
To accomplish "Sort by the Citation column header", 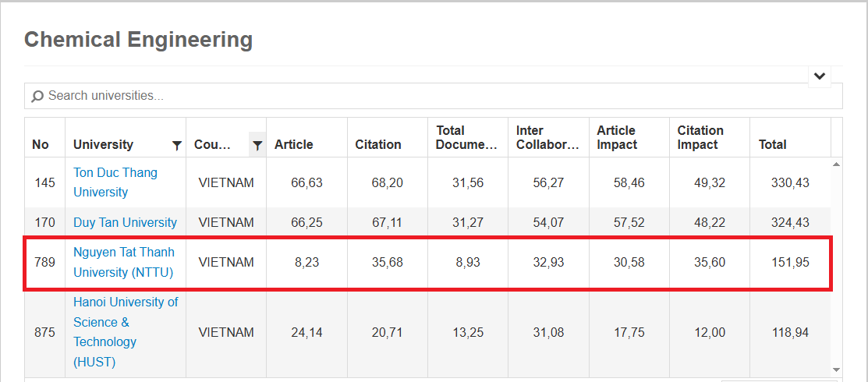I will pos(378,144).
